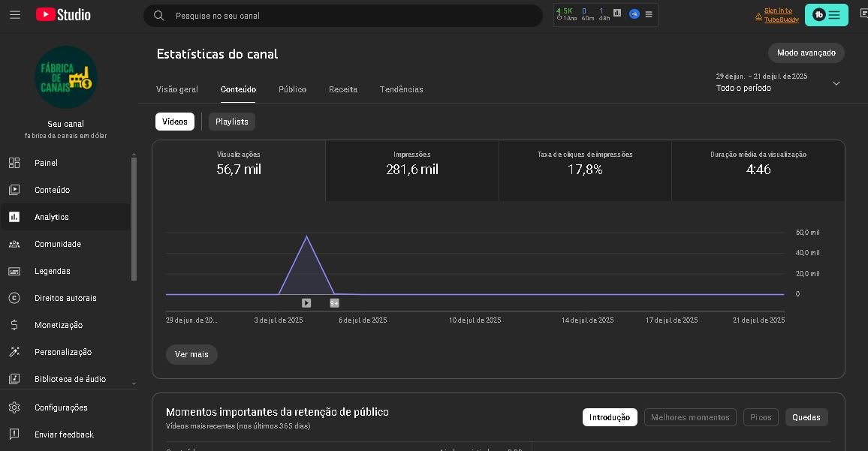Click the Ver mais button

[191, 354]
